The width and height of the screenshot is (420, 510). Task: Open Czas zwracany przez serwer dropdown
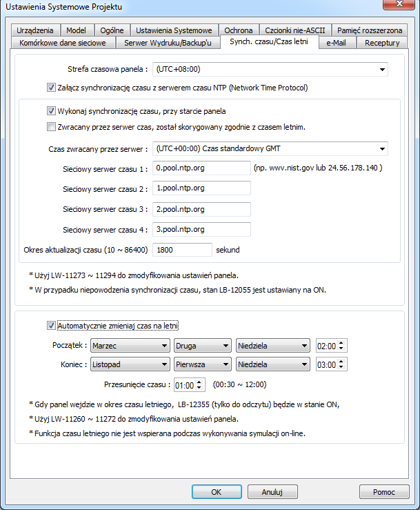(270, 148)
